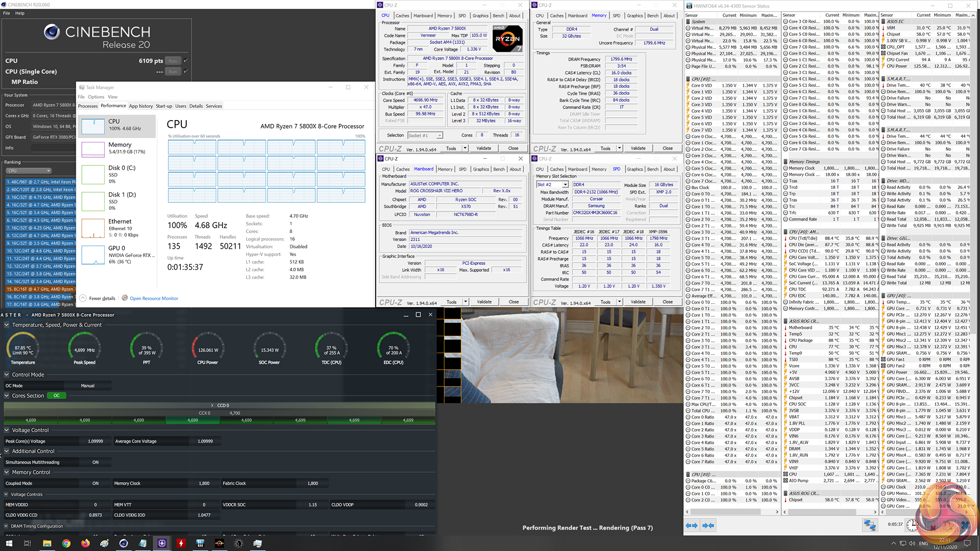Click HWiNFO network monitors icon
980x551 pixels.
tap(869, 525)
